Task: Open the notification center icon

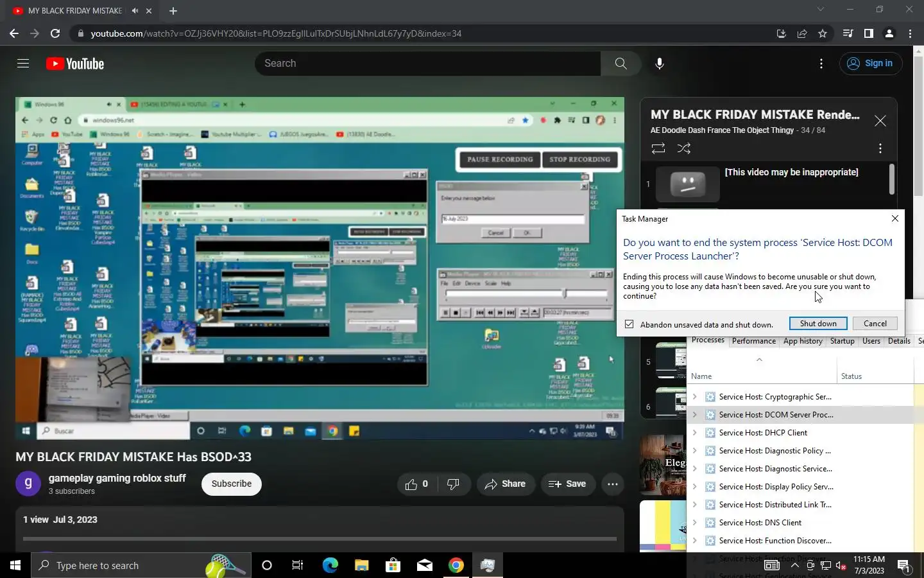Action: tap(904, 566)
